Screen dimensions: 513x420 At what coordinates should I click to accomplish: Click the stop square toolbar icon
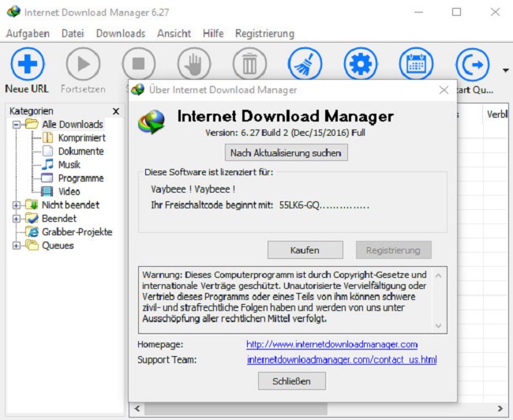(x=139, y=64)
